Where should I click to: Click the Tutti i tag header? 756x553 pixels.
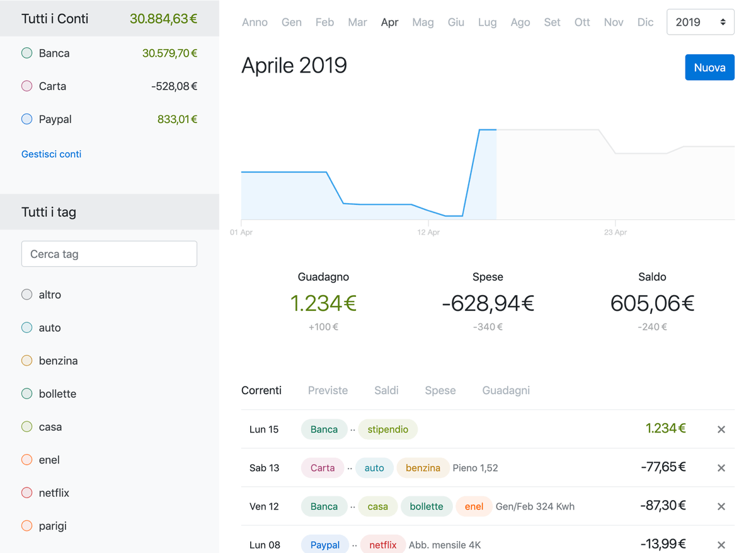point(110,212)
